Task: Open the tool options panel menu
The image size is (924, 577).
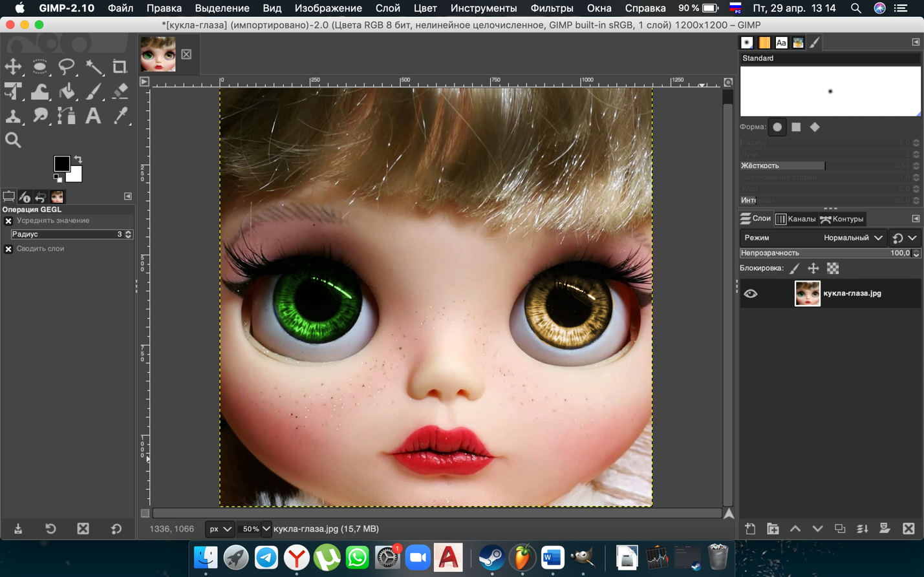Action: coord(128,196)
